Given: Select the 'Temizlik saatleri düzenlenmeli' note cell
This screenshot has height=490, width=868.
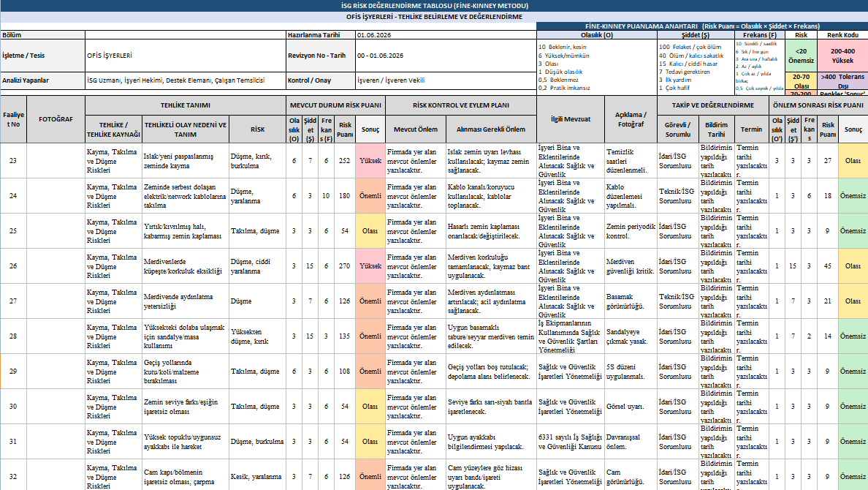Looking at the screenshot, I should [631, 161].
